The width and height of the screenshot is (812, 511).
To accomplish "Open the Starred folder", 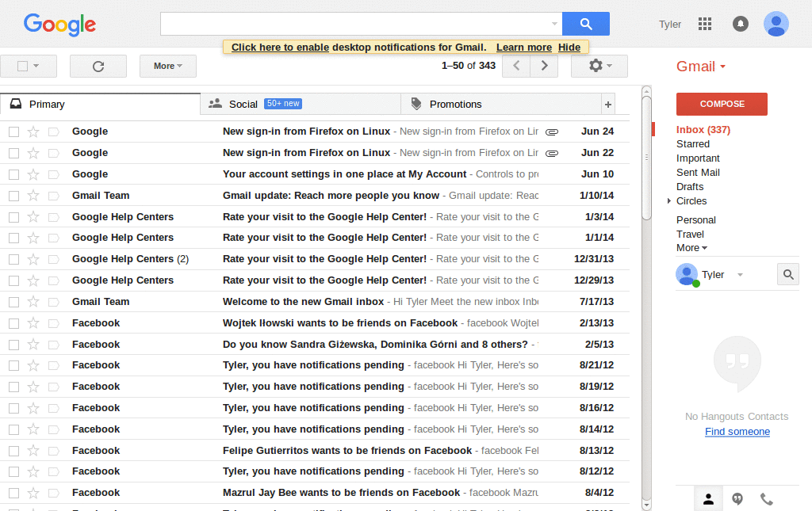I will 693,143.
